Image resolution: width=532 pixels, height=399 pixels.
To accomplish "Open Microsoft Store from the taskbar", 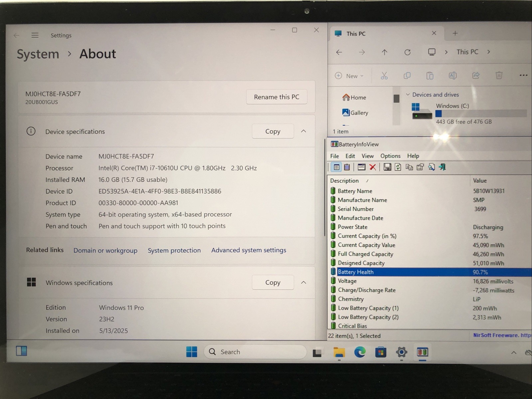I will 381,352.
